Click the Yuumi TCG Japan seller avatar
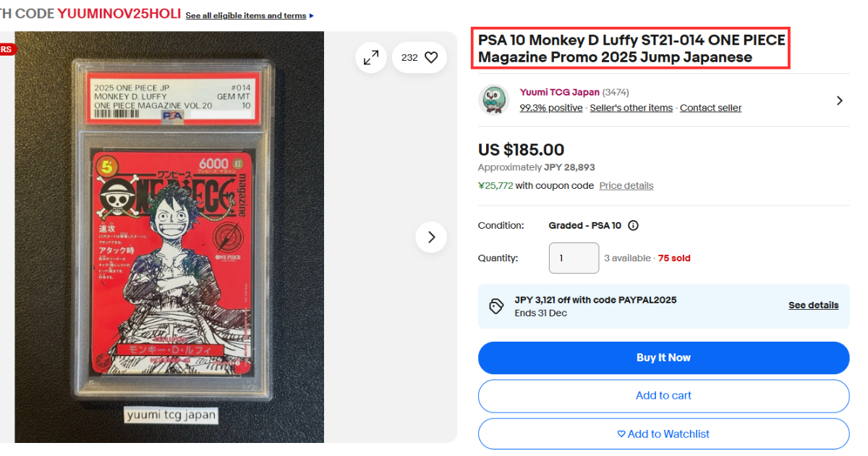This screenshot has height=456, width=868. coord(494,100)
